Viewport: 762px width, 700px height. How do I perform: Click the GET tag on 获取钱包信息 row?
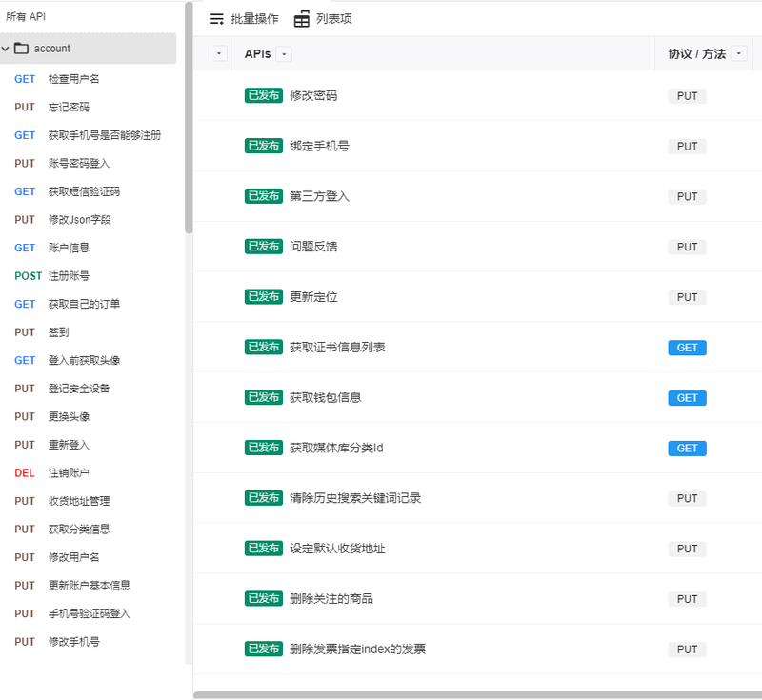(x=687, y=398)
